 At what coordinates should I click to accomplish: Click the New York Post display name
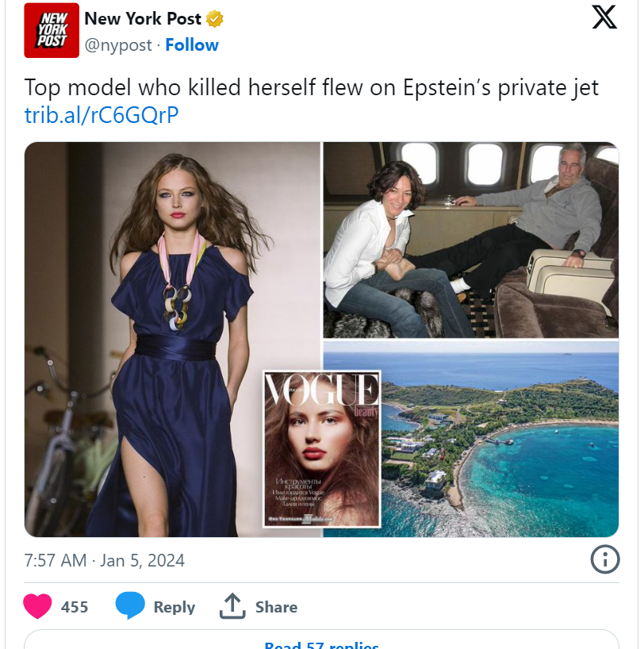pyautogui.click(x=143, y=18)
